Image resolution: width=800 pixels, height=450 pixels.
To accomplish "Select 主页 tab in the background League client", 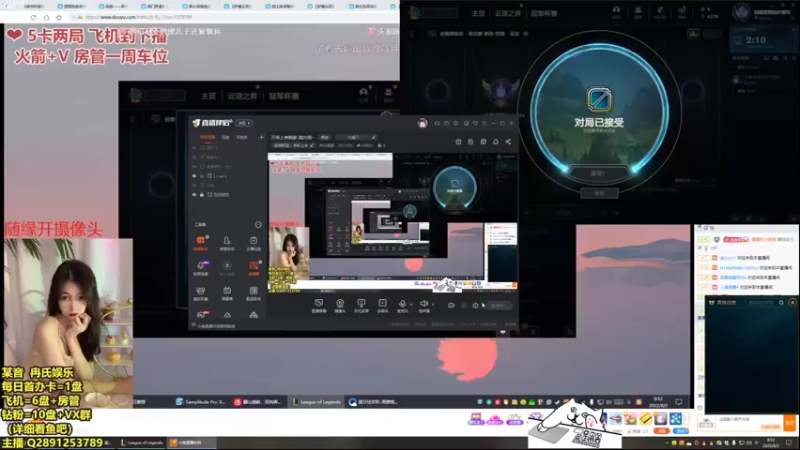I will [208, 96].
